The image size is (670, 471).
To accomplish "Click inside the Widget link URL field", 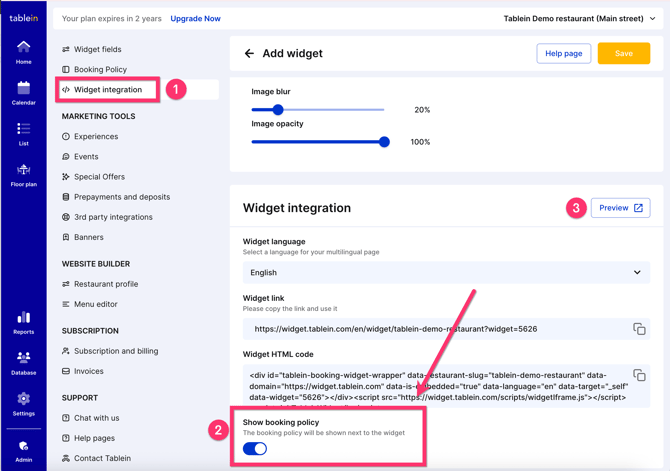I will click(446, 329).
